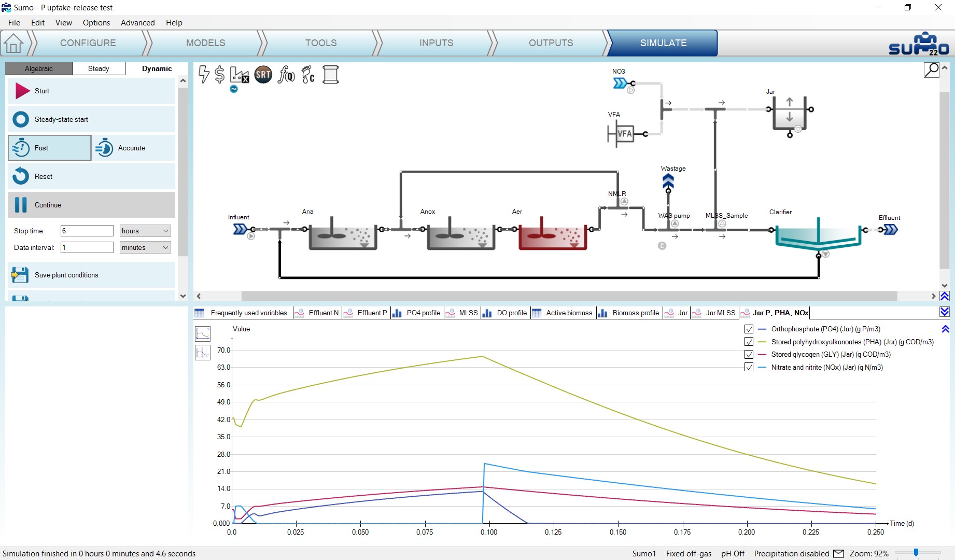This screenshot has height=560, width=955.
Task: Click the home icon
Action: click(13, 43)
